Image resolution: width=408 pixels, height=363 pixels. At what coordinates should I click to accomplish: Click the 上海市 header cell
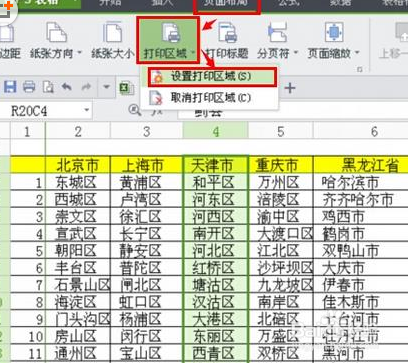point(147,165)
